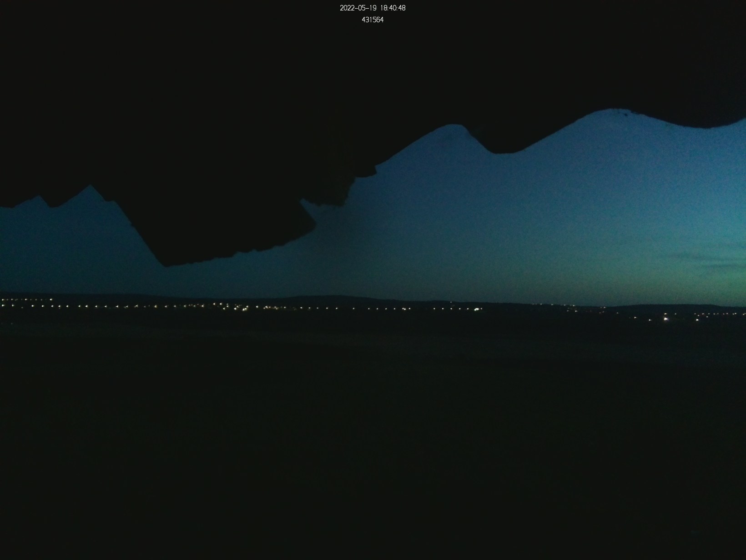The height and width of the screenshot is (560, 746).
Task: Click the time 18:40:48 in the overlay
Action: coord(393,8)
